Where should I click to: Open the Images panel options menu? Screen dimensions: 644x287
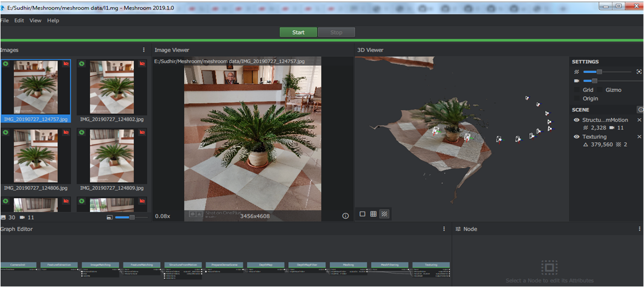pos(144,50)
